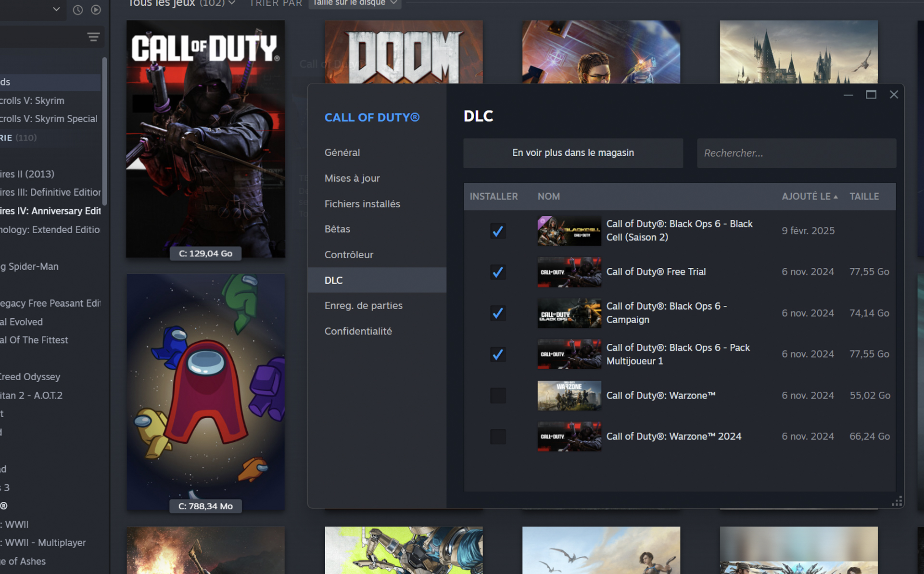Image resolution: width=924 pixels, height=574 pixels.
Task: Click the '74,14 Go' size cell
Action: point(869,313)
